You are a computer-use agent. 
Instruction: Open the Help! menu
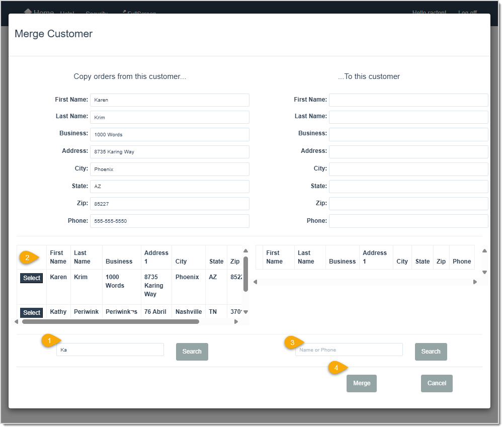click(67, 12)
